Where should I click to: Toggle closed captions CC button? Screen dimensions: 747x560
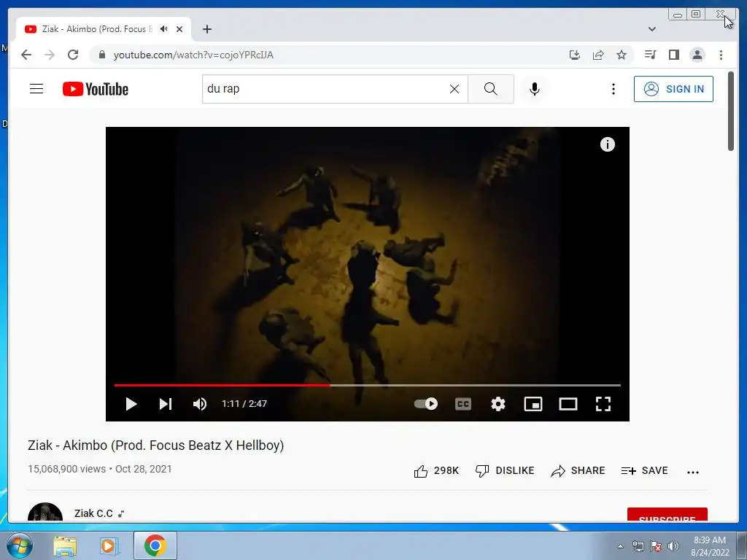coord(463,404)
